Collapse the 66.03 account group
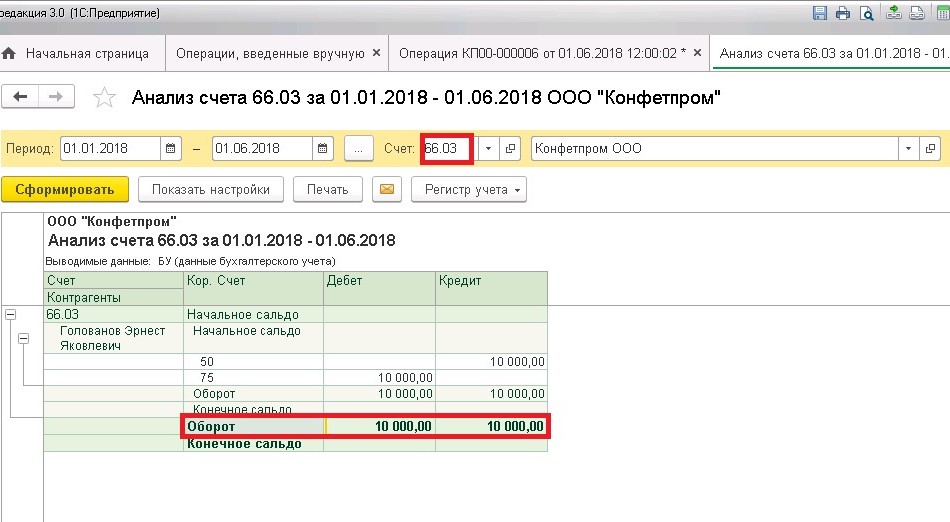The height and width of the screenshot is (522, 950). tap(10, 314)
